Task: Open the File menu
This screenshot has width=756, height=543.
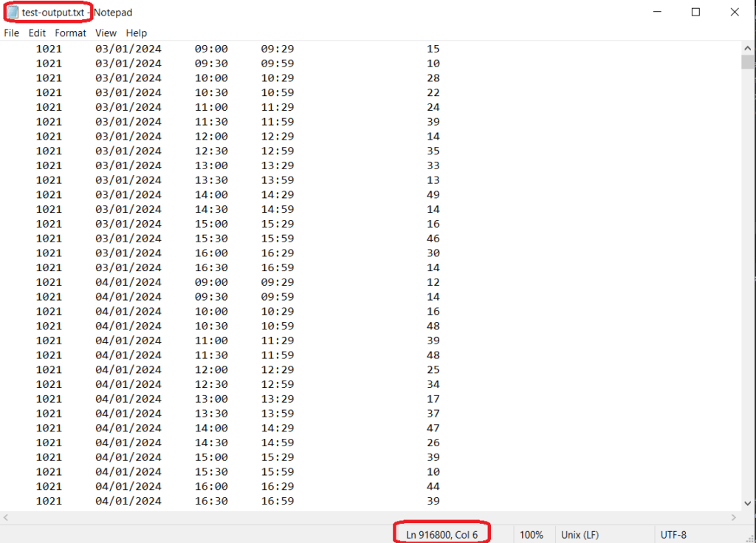Action: [x=12, y=33]
